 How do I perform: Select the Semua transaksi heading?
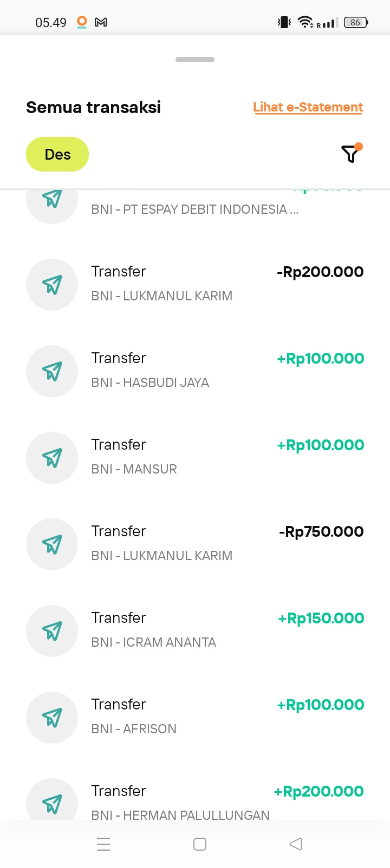point(93,107)
